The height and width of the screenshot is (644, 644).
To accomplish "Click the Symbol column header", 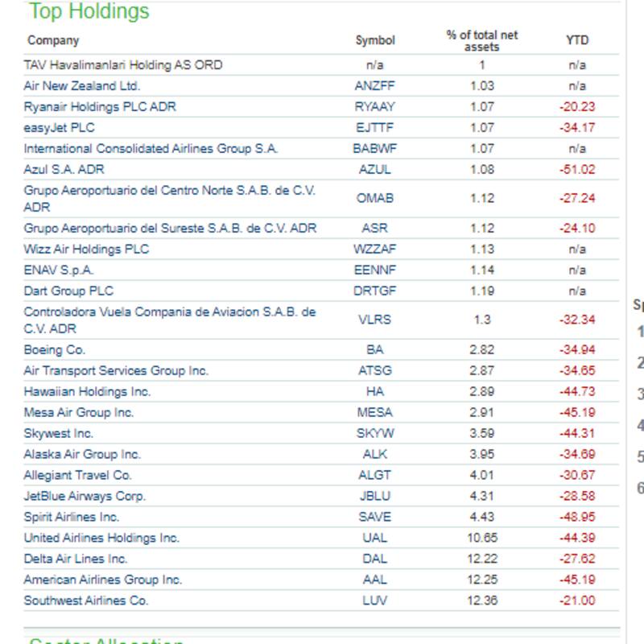I will click(375, 40).
